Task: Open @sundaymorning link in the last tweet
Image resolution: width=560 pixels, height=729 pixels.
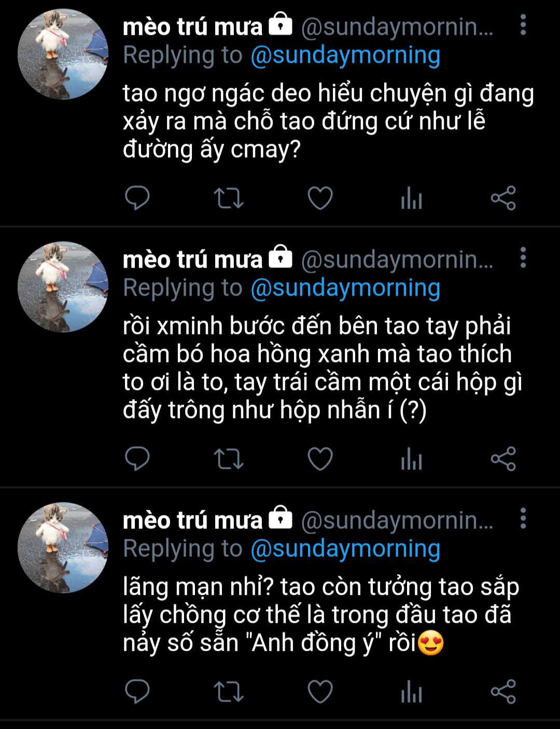Action: [345, 549]
